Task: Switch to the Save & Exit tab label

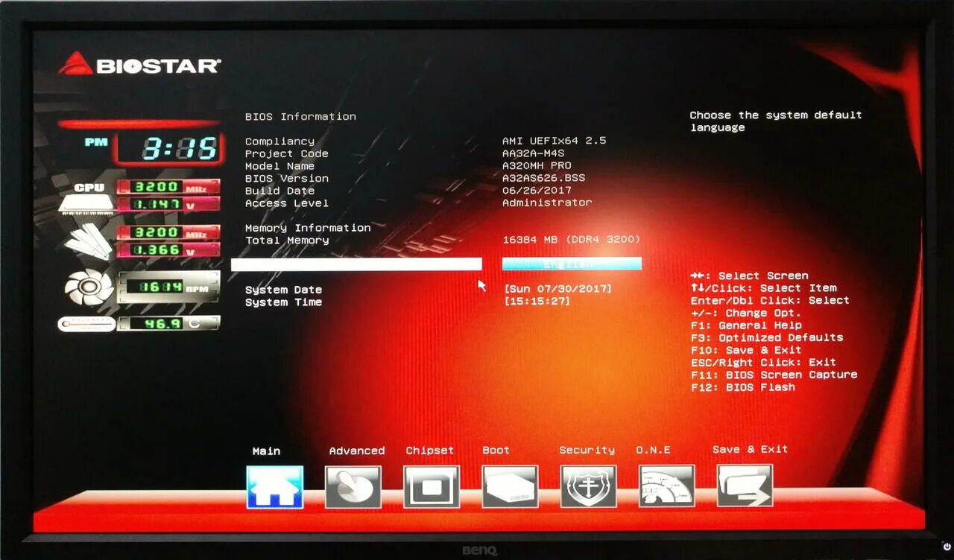Action: coord(750,449)
